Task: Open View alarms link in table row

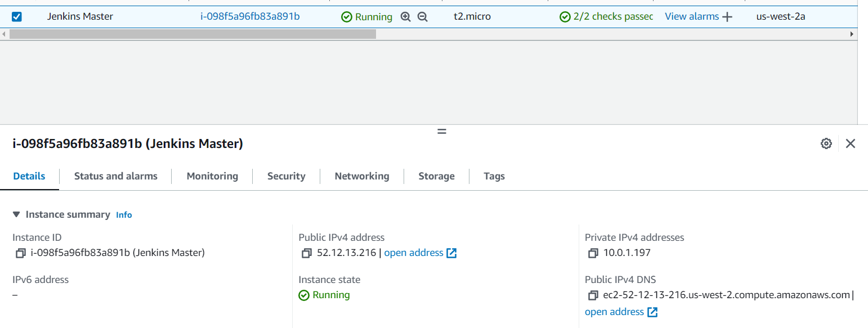Action: 692,16
